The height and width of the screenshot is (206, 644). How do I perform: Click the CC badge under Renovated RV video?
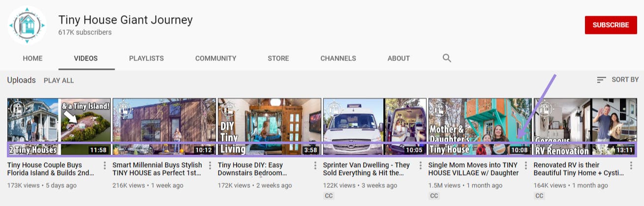(539, 196)
